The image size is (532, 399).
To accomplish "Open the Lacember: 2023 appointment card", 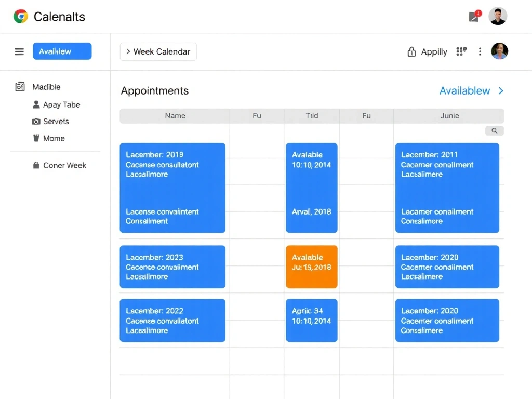I will pyautogui.click(x=172, y=267).
